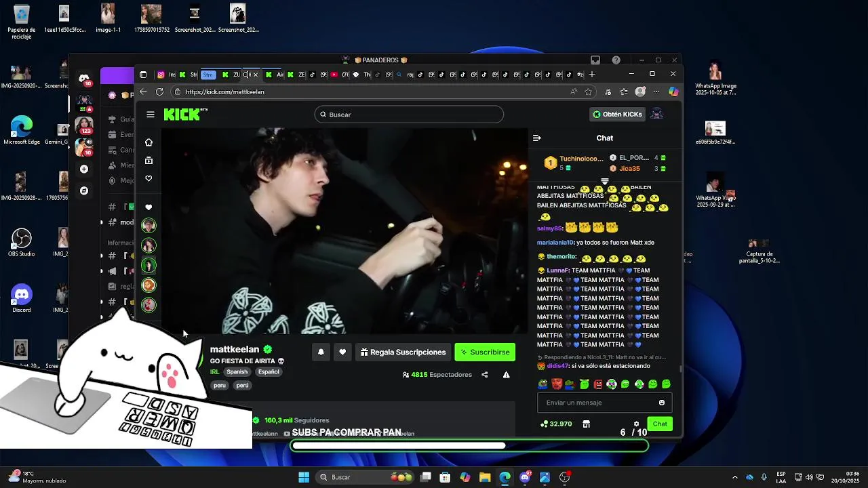
Task: Expand the chat leaderboard chevron
Action: pos(605,182)
